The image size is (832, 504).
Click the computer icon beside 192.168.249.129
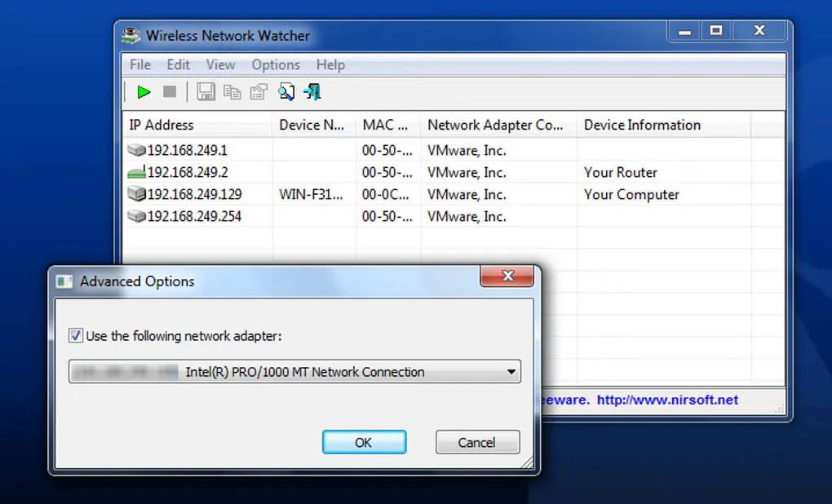pyautogui.click(x=136, y=194)
